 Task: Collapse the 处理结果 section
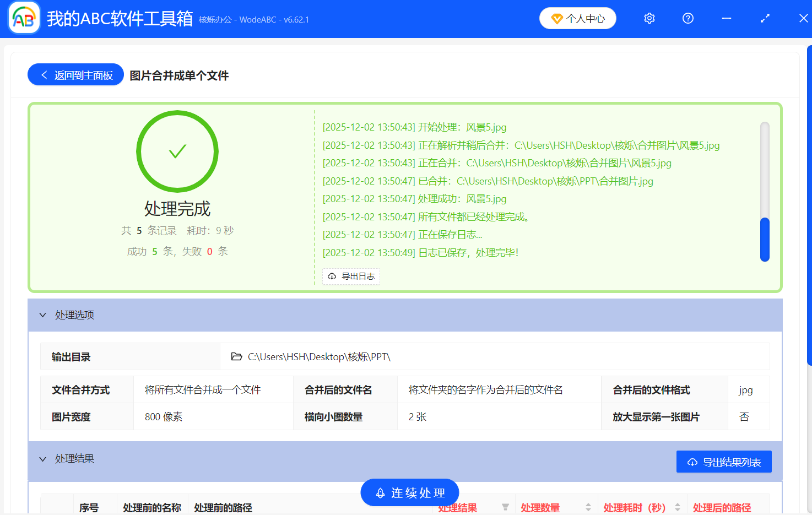coord(43,459)
